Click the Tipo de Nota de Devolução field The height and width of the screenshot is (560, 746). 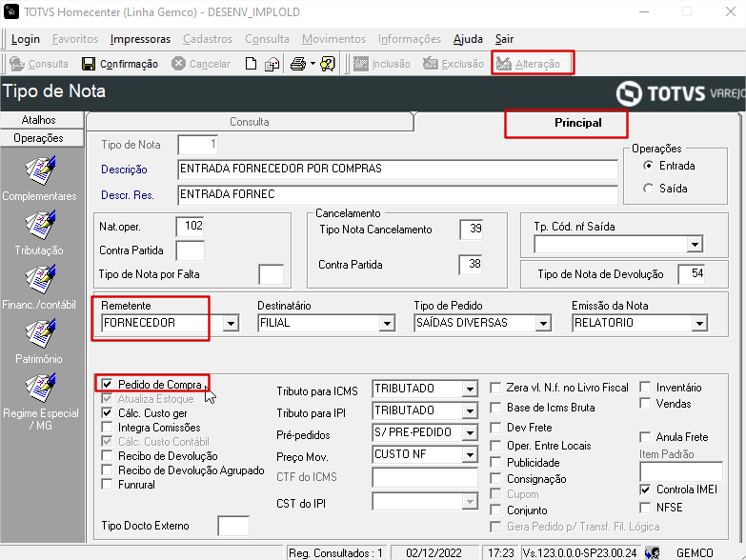(x=692, y=274)
